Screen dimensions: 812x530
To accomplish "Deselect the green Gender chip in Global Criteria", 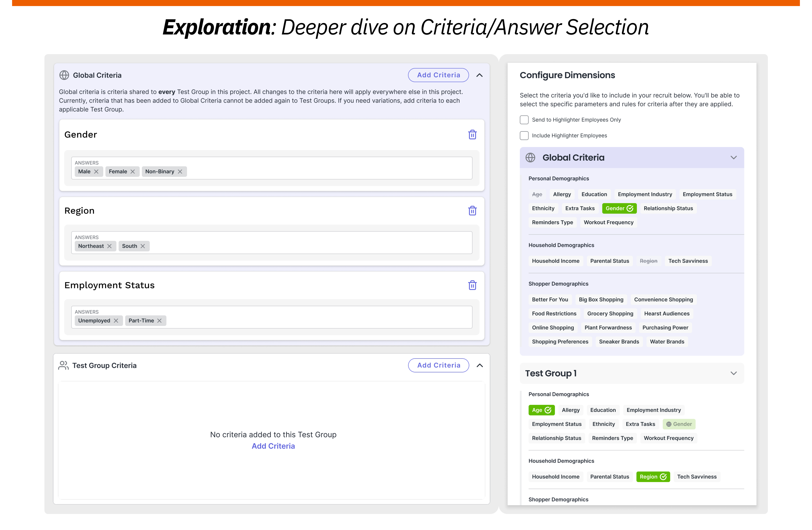I will pyautogui.click(x=619, y=208).
